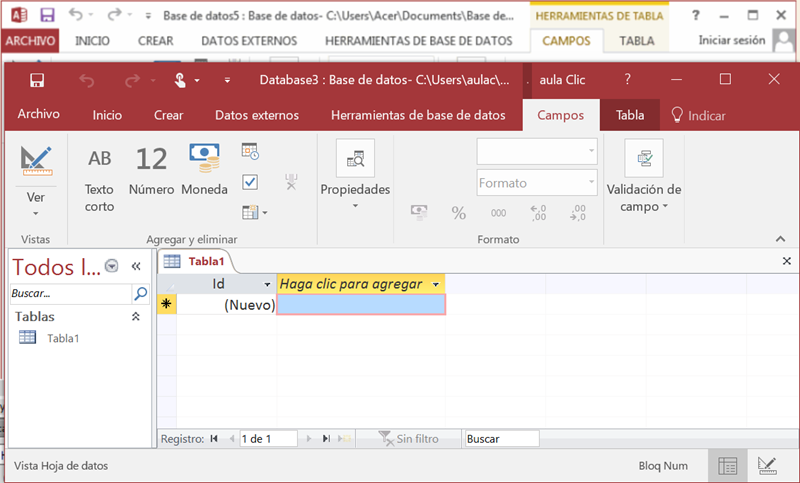Select the Campos tab in Database3 window
The image size is (800, 483).
pyautogui.click(x=560, y=115)
